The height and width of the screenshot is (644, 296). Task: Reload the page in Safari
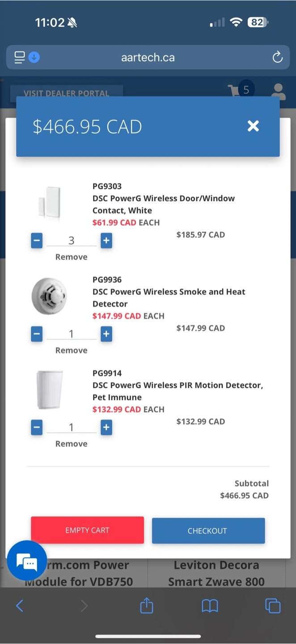(x=277, y=58)
